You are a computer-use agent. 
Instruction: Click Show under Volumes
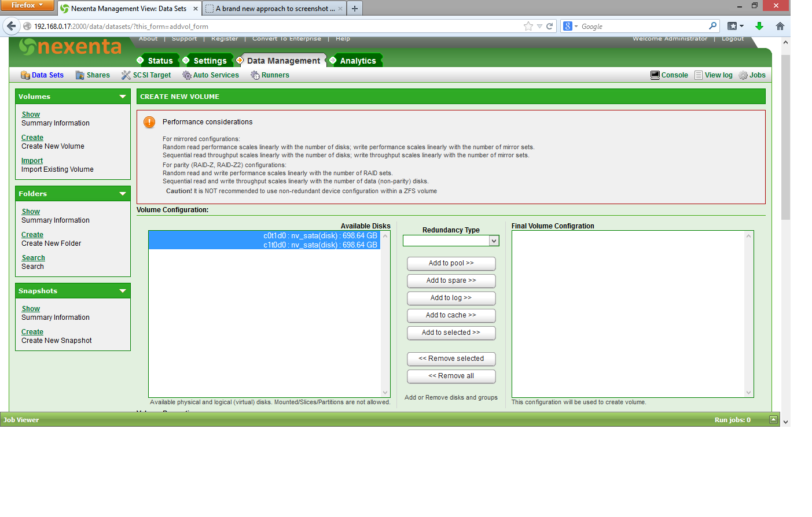[31, 115]
